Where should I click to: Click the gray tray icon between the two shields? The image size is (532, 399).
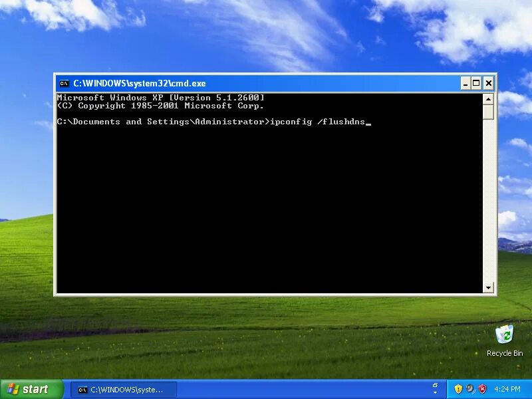(470, 389)
